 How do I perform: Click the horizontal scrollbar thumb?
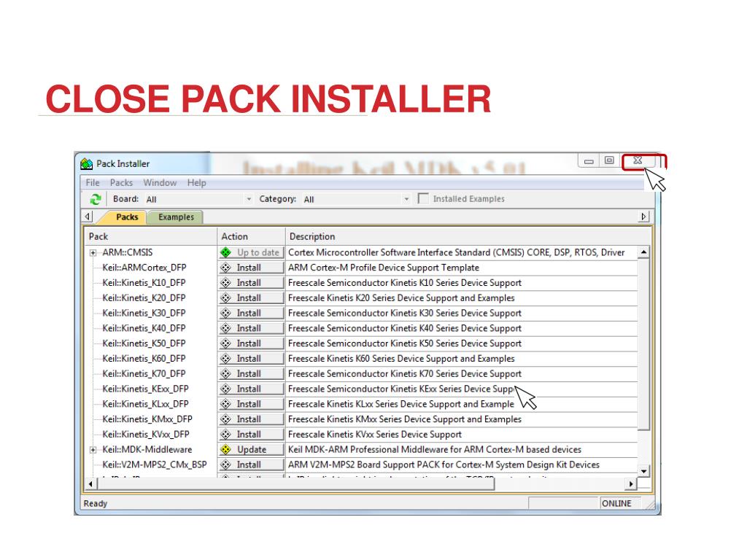296,484
